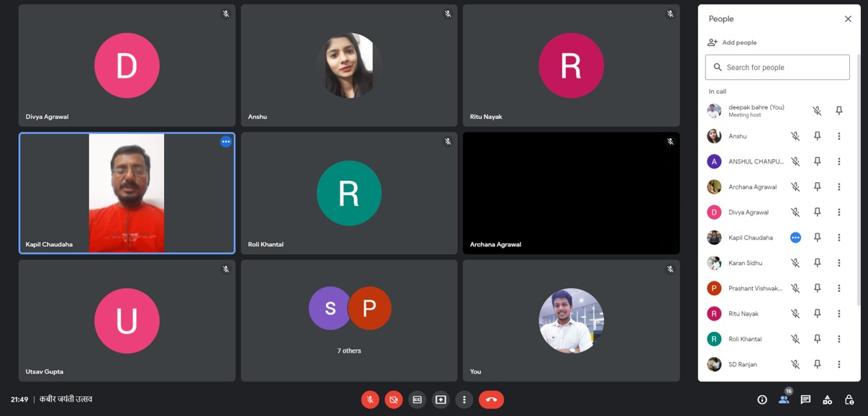Pin Prashant Vishwak... in the list
868x416 pixels.
(x=817, y=288)
